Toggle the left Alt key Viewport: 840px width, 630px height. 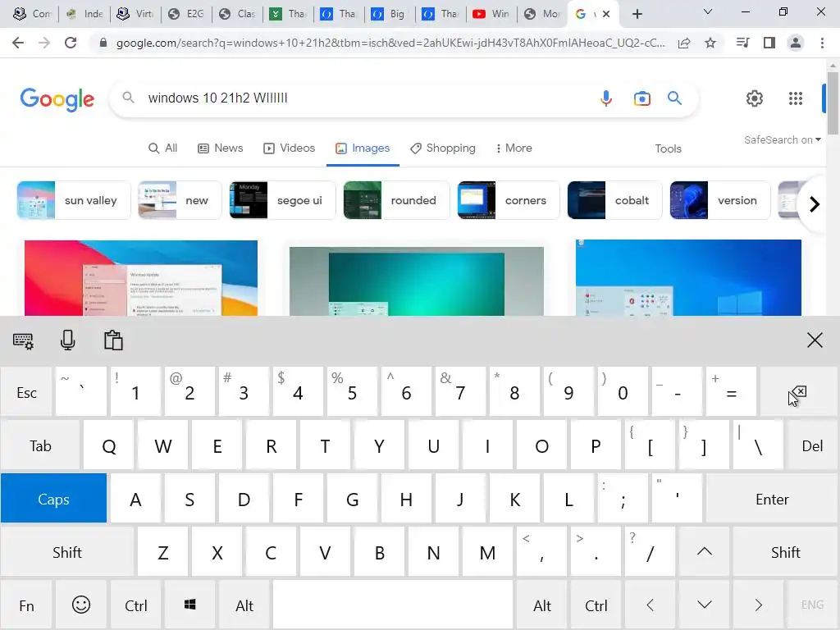point(244,605)
